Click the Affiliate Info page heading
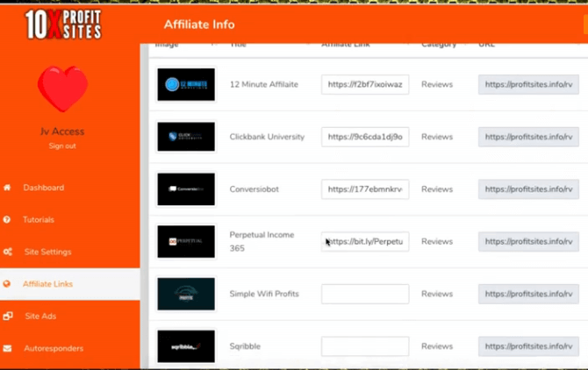The image size is (588, 370). [x=199, y=25]
